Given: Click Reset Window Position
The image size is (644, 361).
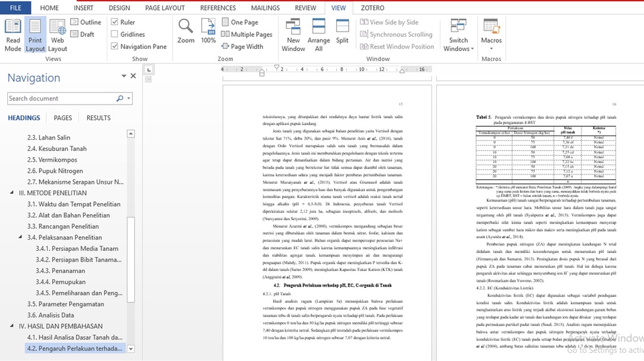Looking at the screenshot, I should click(x=397, y=46).
